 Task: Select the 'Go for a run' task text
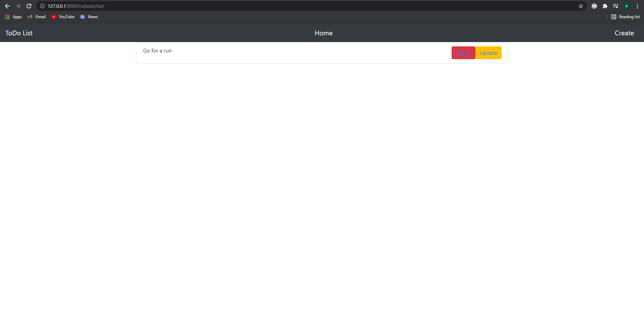(x=157, y=50)
